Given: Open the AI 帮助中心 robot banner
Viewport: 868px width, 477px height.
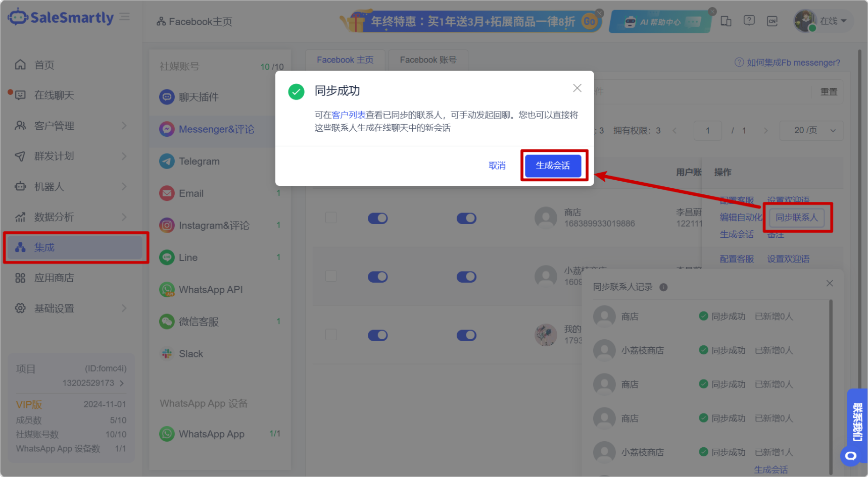Looking at the screenshot, I should 660,22.
